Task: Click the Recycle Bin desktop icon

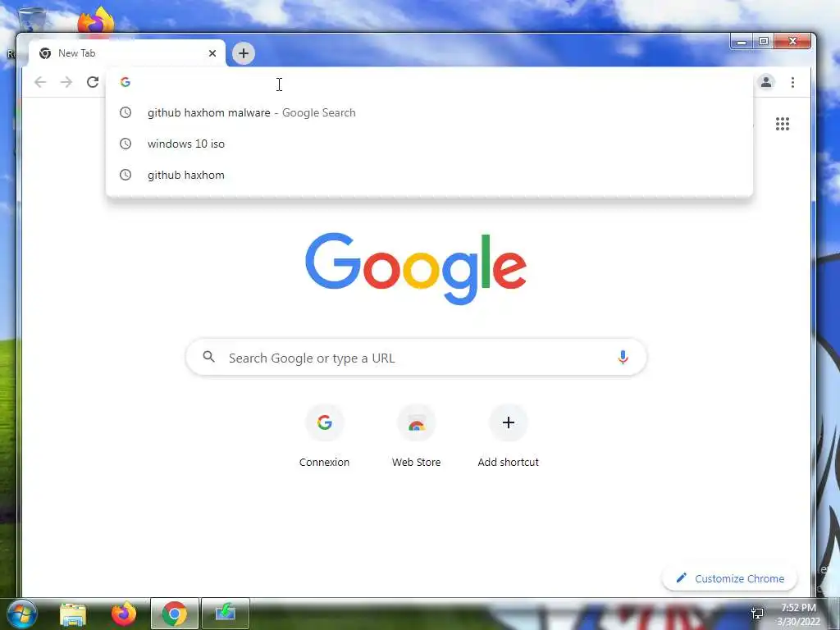Action: point(32,21)
